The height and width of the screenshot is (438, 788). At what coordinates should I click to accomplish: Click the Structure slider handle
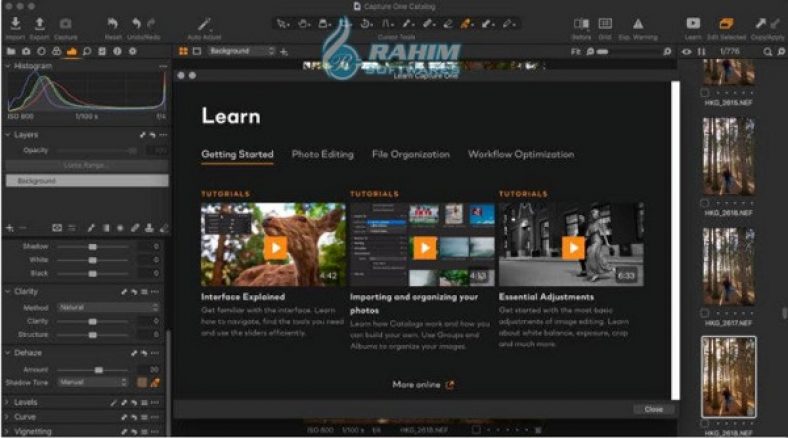point(92,335)
